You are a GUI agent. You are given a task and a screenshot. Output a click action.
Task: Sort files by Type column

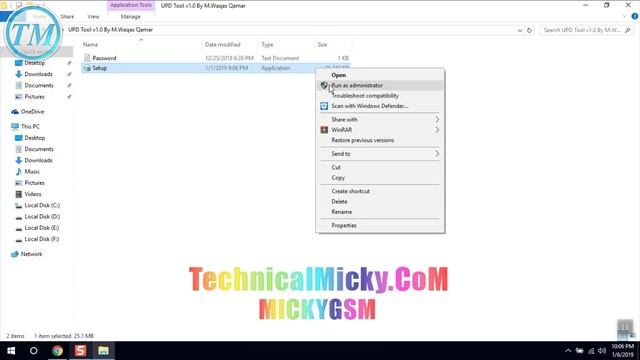pyautogui.click(x=267, y=44)
